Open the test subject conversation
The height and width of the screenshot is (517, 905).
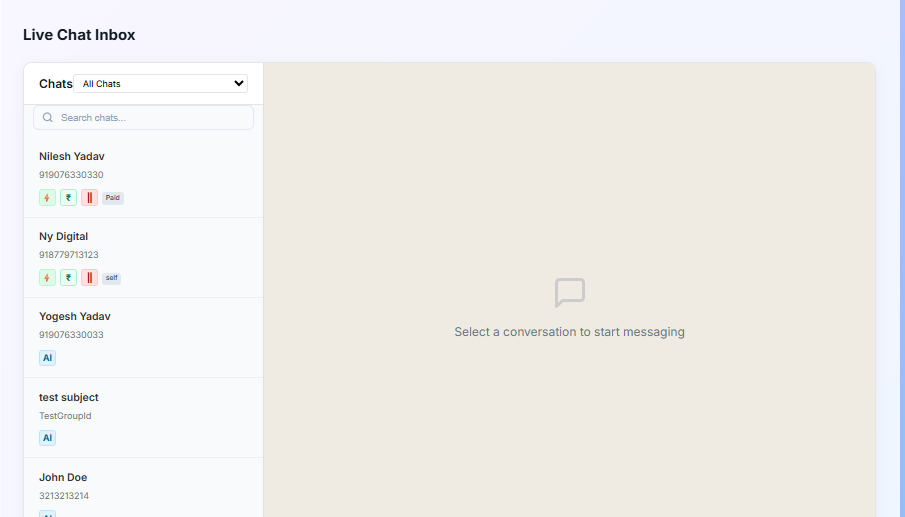click(143, 418)
